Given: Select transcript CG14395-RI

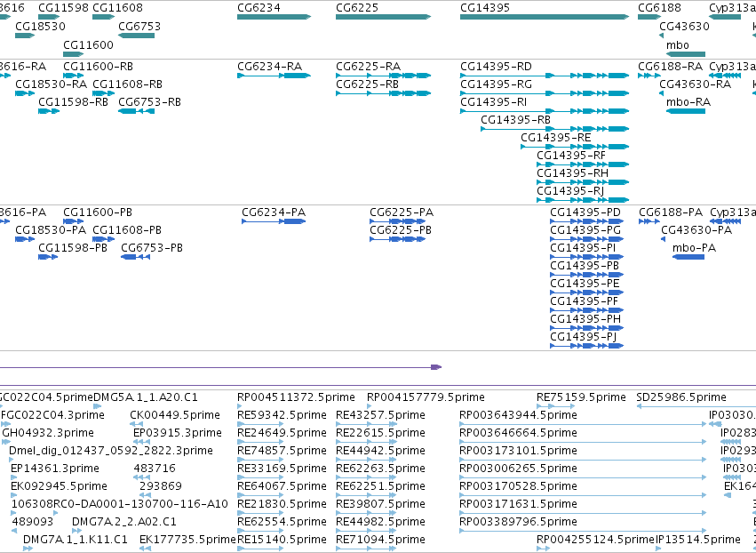Looking at the screenshot, I should pyautogui.click(x=545, y=111).
